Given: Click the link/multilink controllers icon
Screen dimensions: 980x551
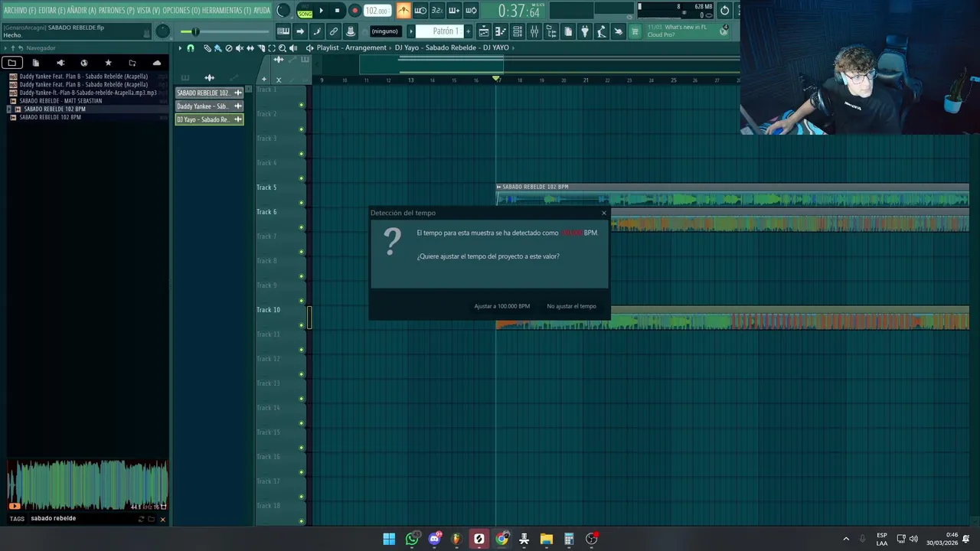Looking at the screenshot, I should 334,31.
